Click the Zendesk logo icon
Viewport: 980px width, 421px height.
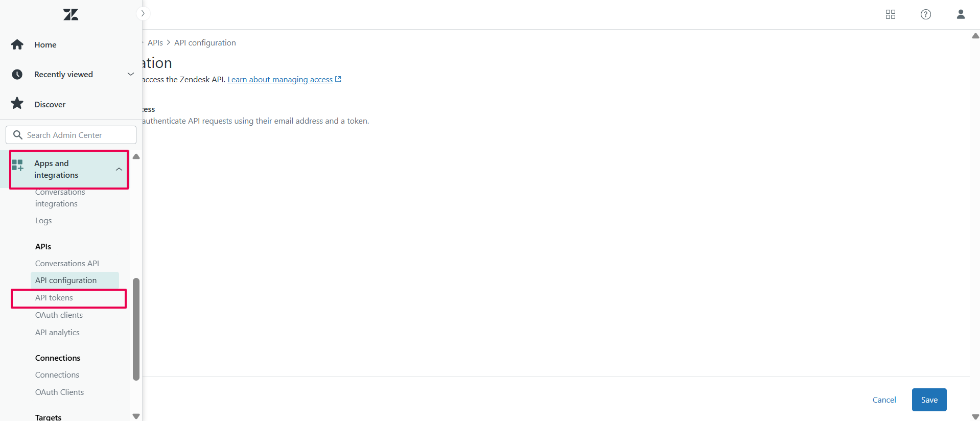(x=71, y=14)
